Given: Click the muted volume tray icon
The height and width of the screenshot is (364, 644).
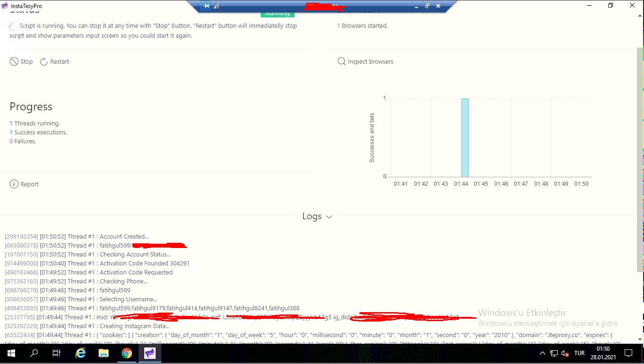Looking at the screenshot, I should click(565, 353).
